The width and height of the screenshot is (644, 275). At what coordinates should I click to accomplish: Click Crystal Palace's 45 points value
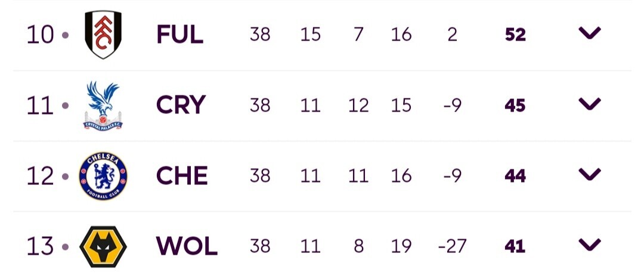[515, 106]
